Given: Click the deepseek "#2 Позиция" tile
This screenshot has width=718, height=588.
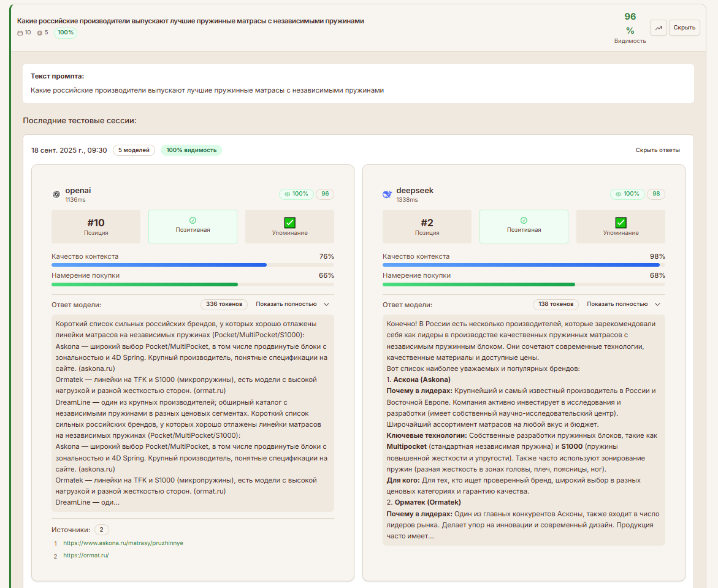Looking at the screenshot, I should point(427,226).
